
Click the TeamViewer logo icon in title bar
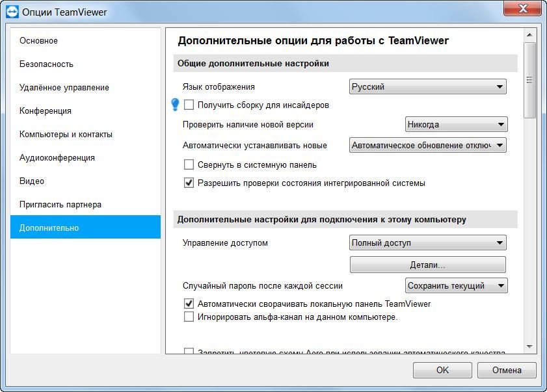tap(12, 12)
